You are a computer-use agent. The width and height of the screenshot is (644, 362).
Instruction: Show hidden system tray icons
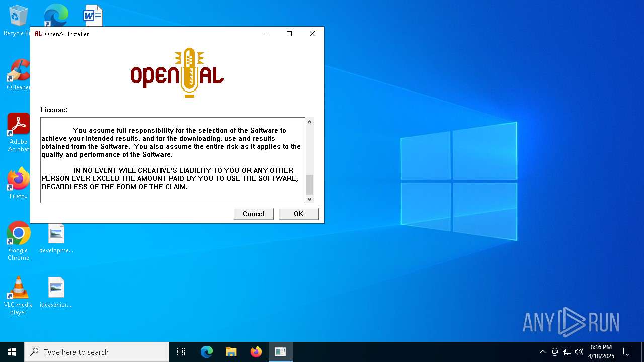(542, 352)
